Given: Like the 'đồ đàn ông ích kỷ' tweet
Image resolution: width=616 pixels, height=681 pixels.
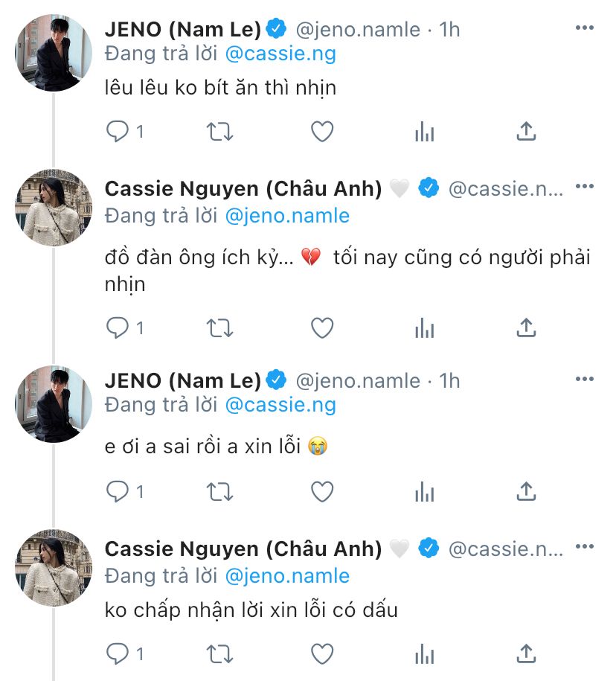Looking at the screenshot, I should [x=321, y=327].
